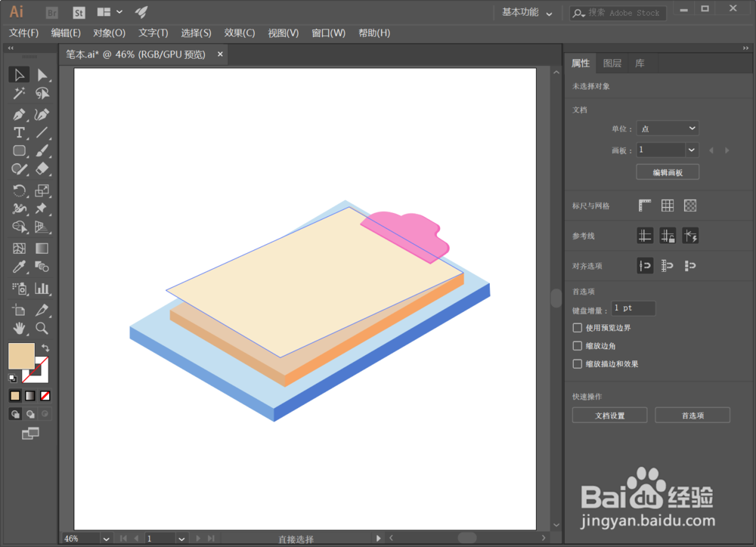The height and width of the screenshot is (547, 756).
Task: Reset default fill and stroke
Action: 13,379
